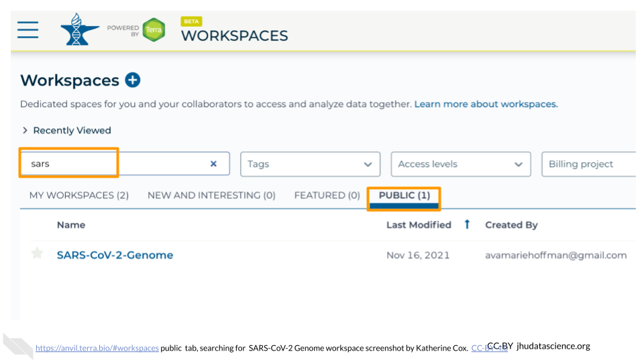Open the Billing project dropdown

click(x=588, y=164)
